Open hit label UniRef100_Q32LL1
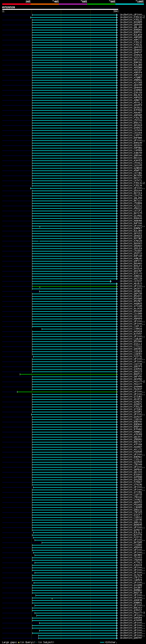 click(x=131, y=344)
